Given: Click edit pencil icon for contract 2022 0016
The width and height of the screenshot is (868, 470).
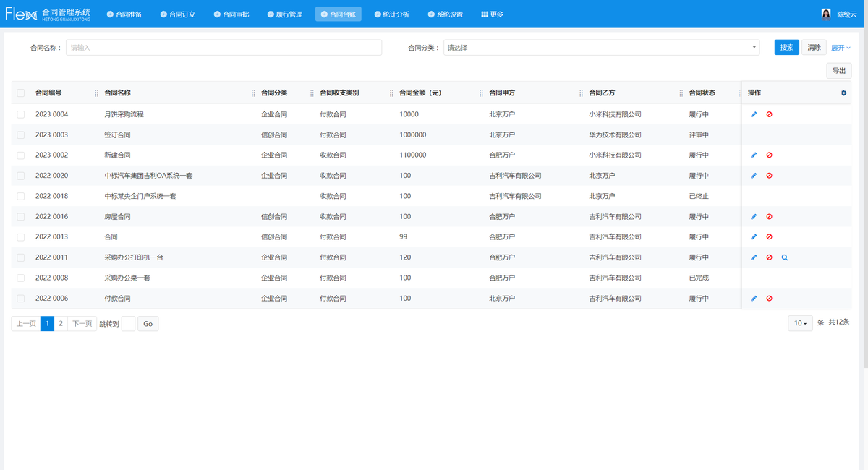Looking at the screenshot, I should point(754,216).
